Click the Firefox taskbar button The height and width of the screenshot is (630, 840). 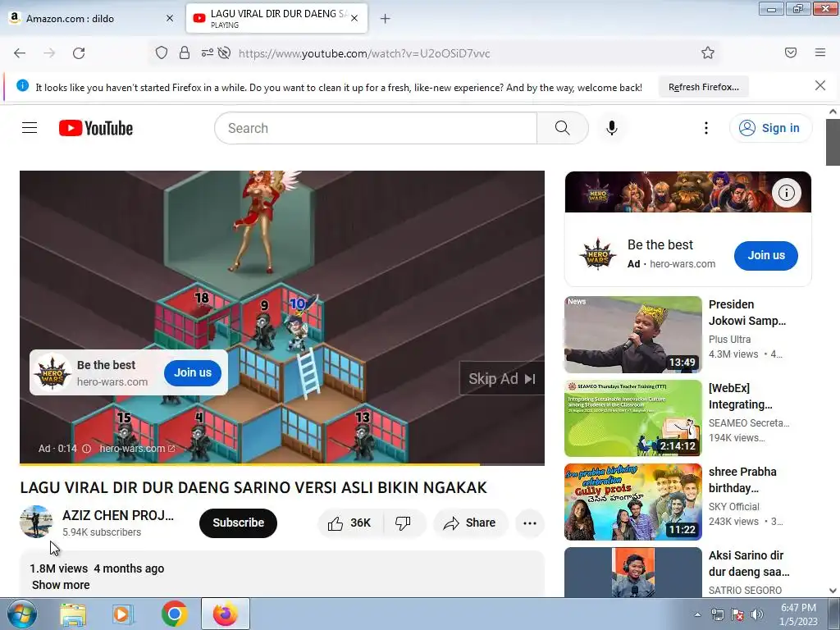pyautogui.click(x=226, y=614)
